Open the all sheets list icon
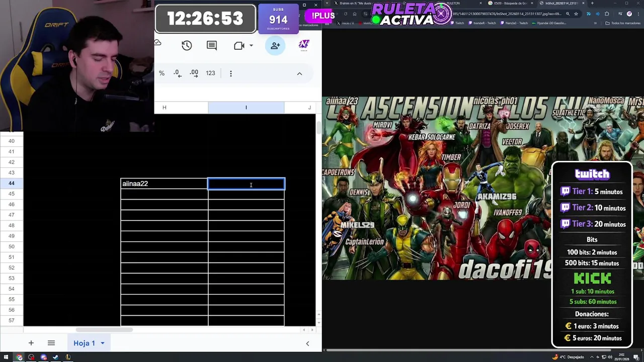The image size is (644, 362). coord(51,343)
